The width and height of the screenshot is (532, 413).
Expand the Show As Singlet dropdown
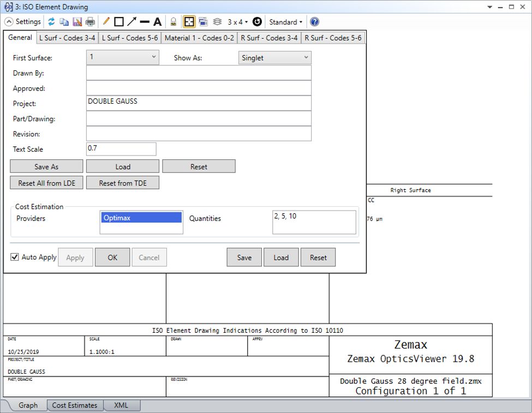(275, 58)
